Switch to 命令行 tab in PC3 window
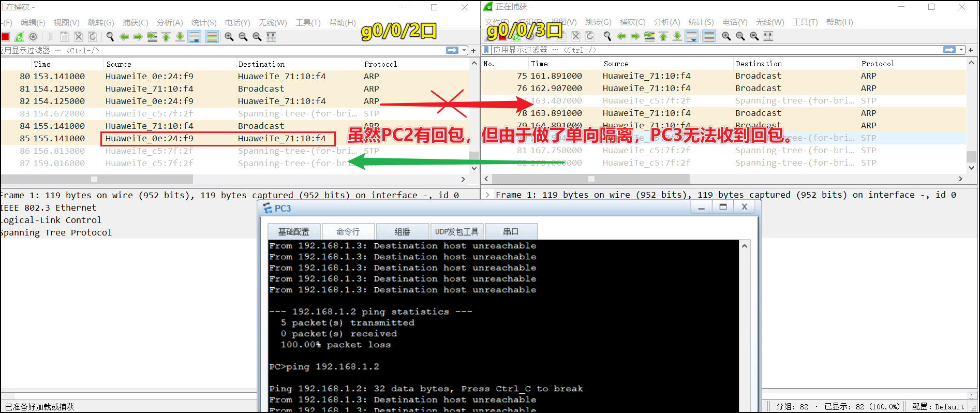The height and width of the screenshot is (413, 980). (348, 231)
